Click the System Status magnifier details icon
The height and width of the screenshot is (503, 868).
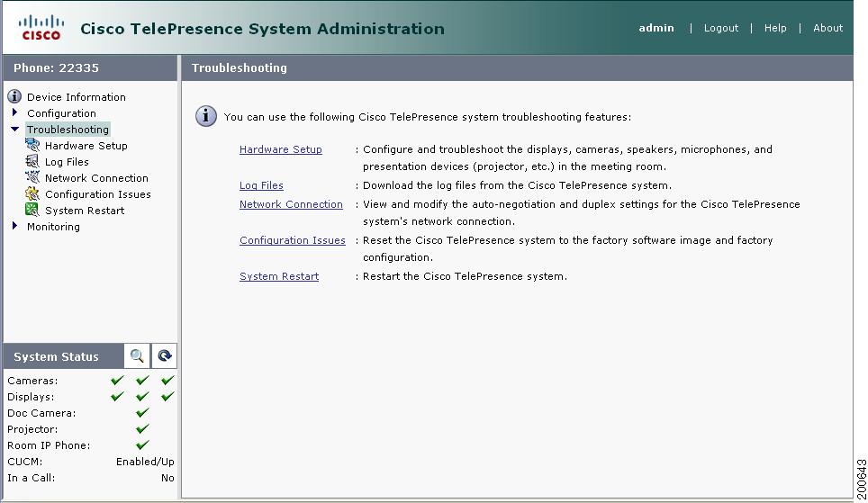coord(137,355)
